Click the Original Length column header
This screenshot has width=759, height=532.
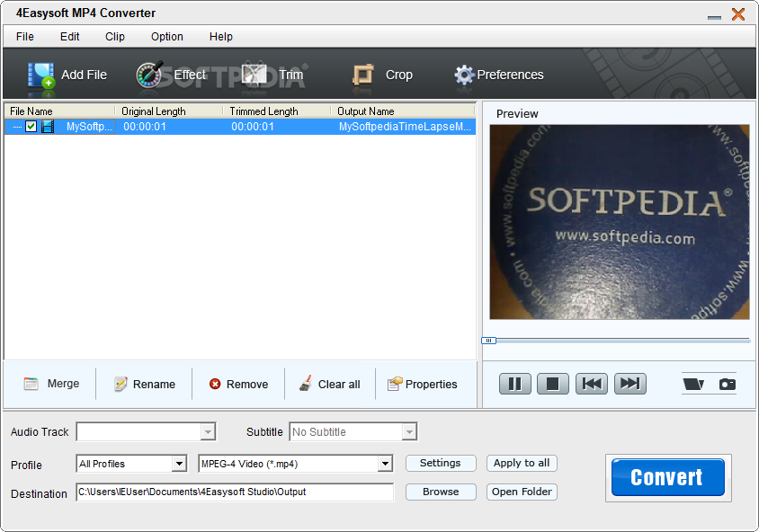pyautogui.click(x=169, y=111)
